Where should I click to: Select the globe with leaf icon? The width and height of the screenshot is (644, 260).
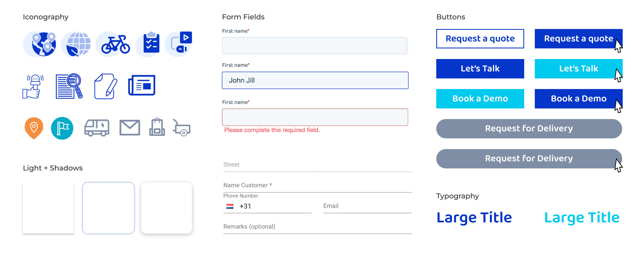tap(77, 44)
